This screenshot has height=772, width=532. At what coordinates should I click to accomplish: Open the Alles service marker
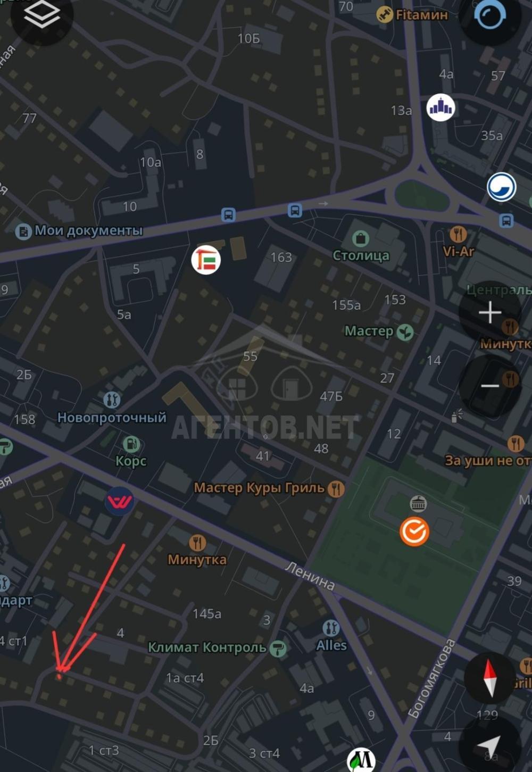[331, 628]
